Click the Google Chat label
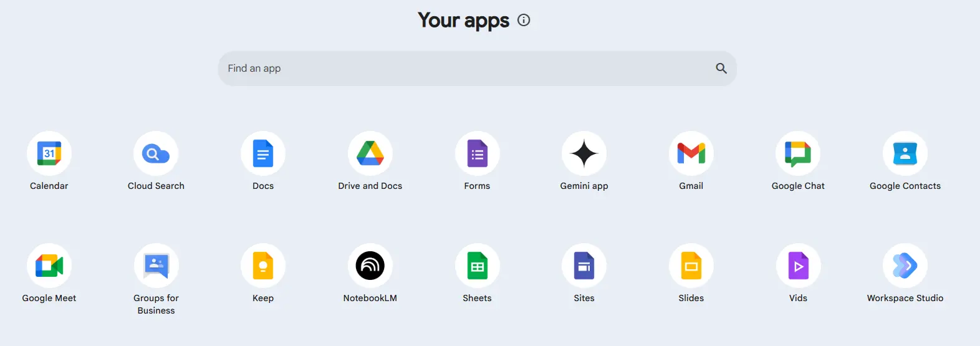 pyautogui.click(x=798, y=186)
